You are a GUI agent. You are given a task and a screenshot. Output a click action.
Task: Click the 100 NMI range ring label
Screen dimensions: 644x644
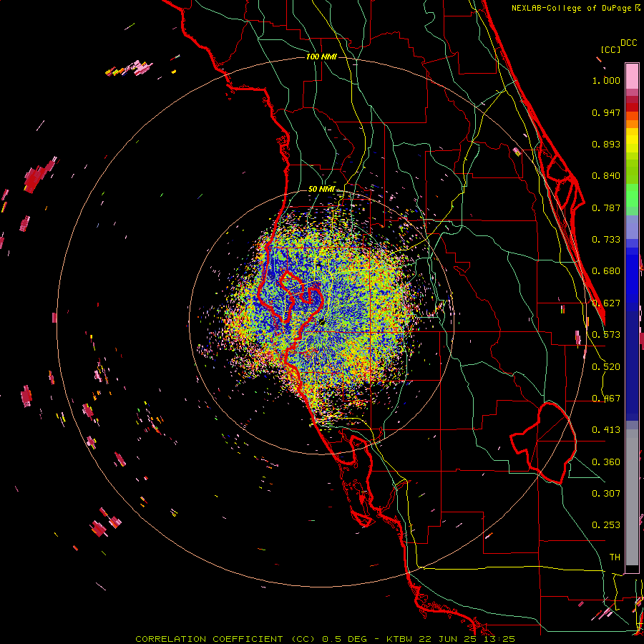click(x=321, y=57)
